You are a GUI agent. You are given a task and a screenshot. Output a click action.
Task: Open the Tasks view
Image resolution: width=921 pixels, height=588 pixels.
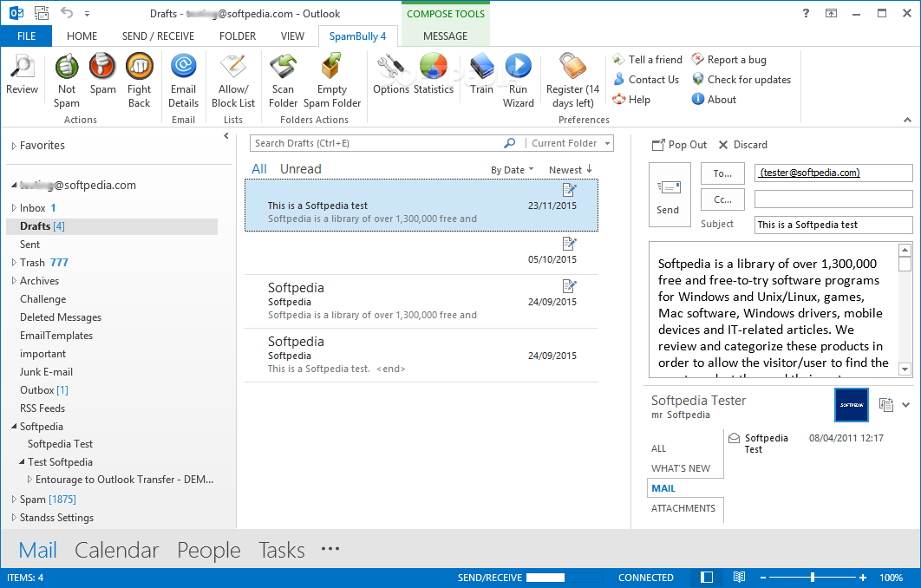pos(281,550)
